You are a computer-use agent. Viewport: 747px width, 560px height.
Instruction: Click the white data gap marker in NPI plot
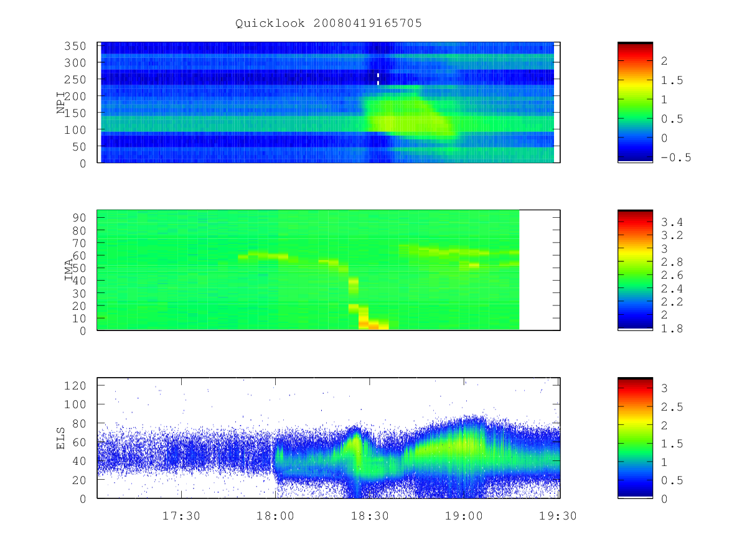(378, 78)
